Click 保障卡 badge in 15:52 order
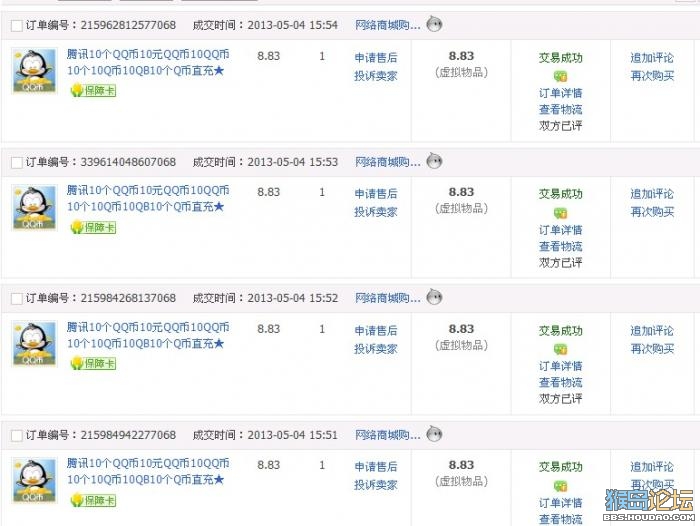 tap(93, 363)
